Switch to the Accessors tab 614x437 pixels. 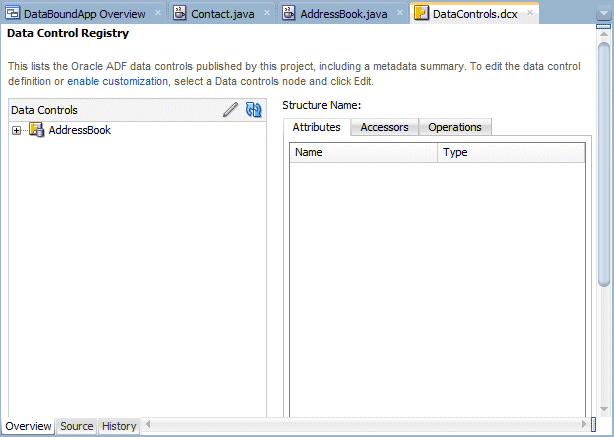[384, 127]
